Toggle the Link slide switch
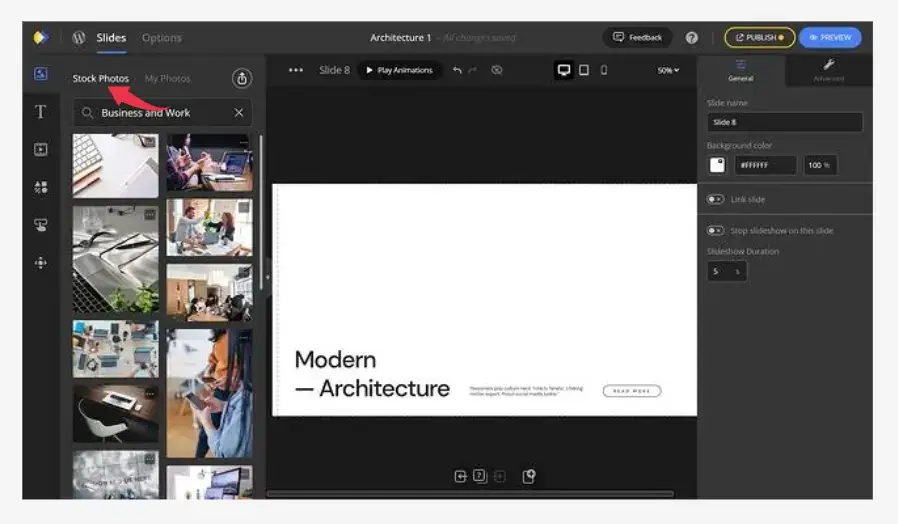Viewport: 898px width, 524px height. [715, 199]
